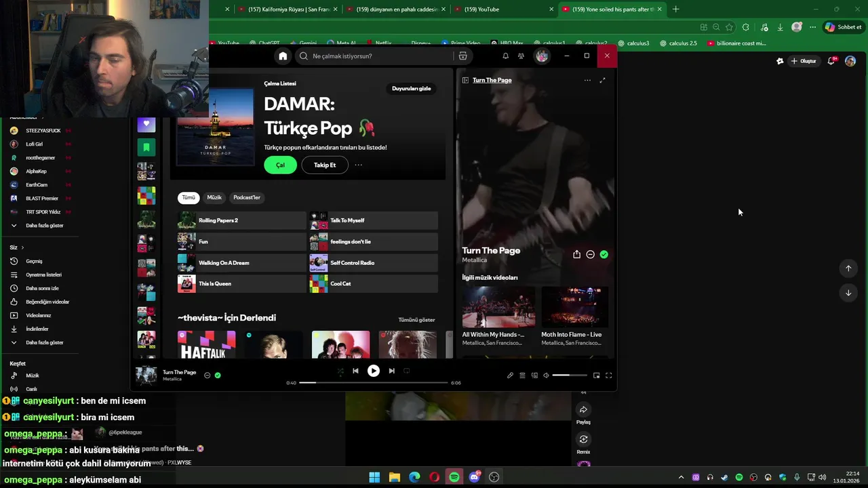Open Discord from Windows taskbar
Image resolution: width=868 pixels, height=488 pixels.
pyautogui.click(x=474, y=477)
